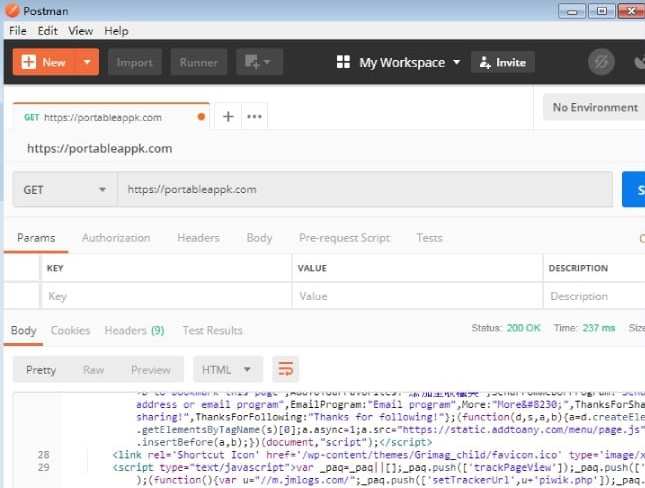Viewport: 645px width, 488px height.
Task: Click the Invite user button
Action: coord(502,62)
